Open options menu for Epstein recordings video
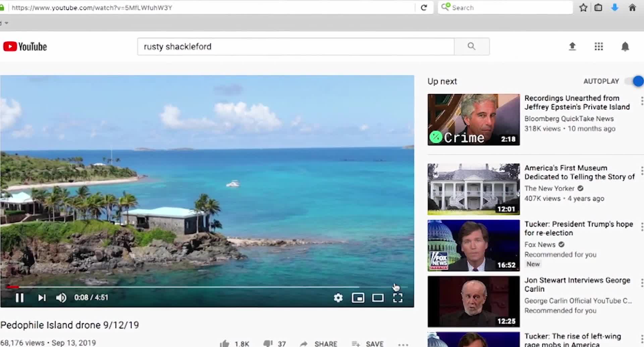The width and height of the screenshot is (644, 347). (x=641, y=100)
